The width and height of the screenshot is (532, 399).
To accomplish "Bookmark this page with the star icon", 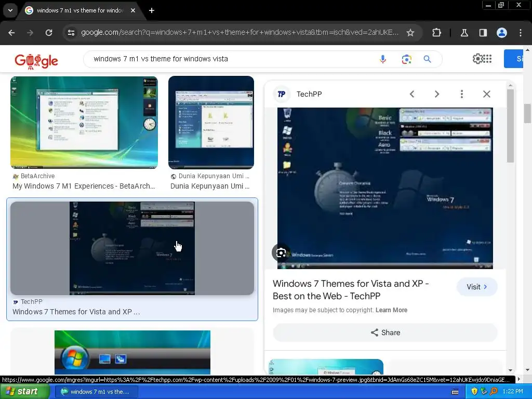I will point(410,33).
